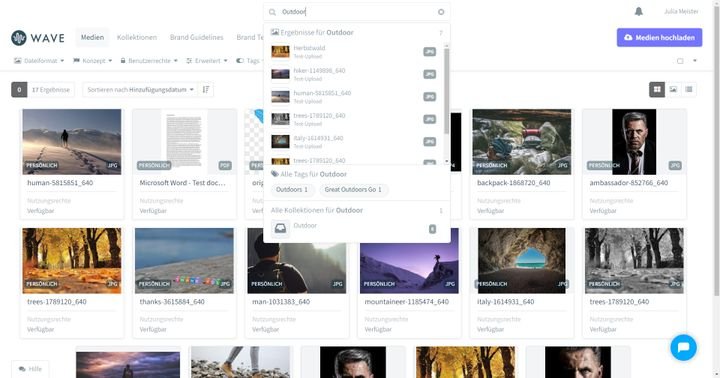Switch to the Kollektionen tab
This screenshot has height=378, width=720.
pyautogui.click(x=137, y=37)
